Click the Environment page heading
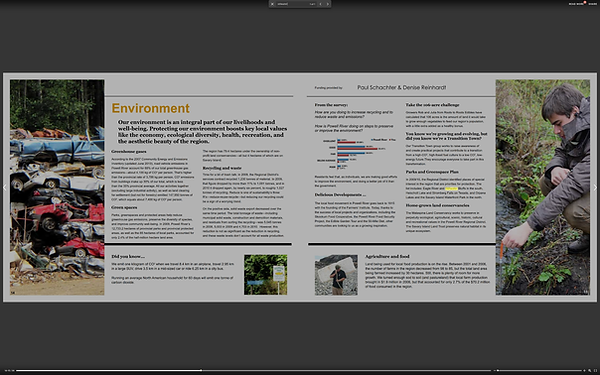Screen dimensions: 600x375 tap(150, 108)
